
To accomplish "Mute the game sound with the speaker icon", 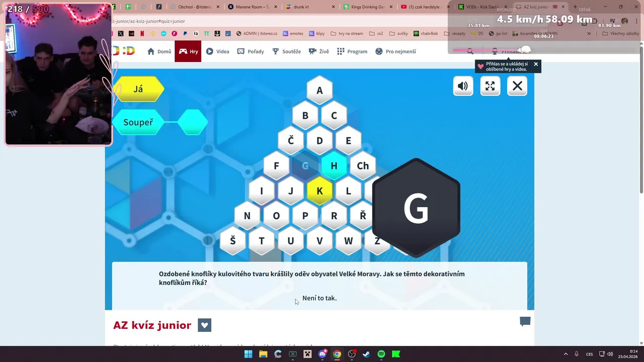I will (463, 86).
